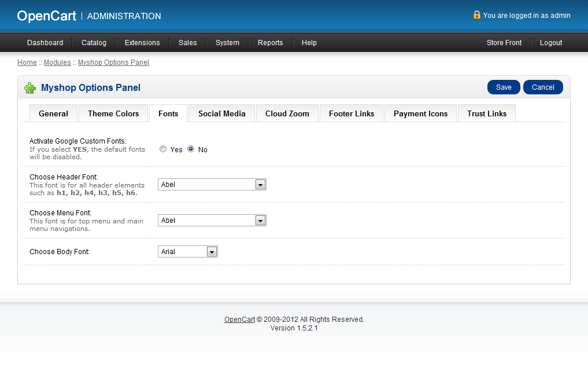Click 'You are logged in as admin' text
The height and width of the screenshot is (367, 588).
click(527, 16)
